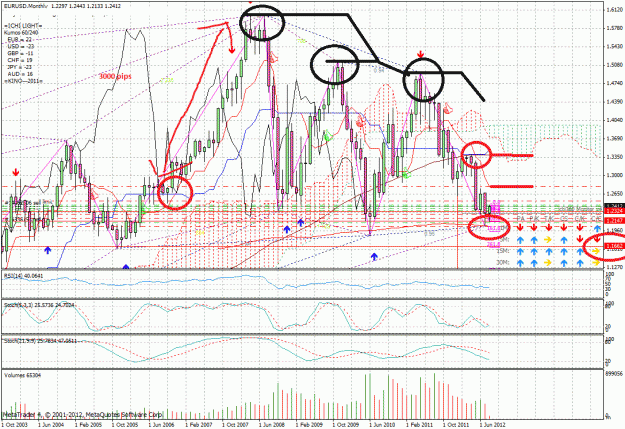Click the 15M row PA blue up arrow

click(x=520, y=252)
